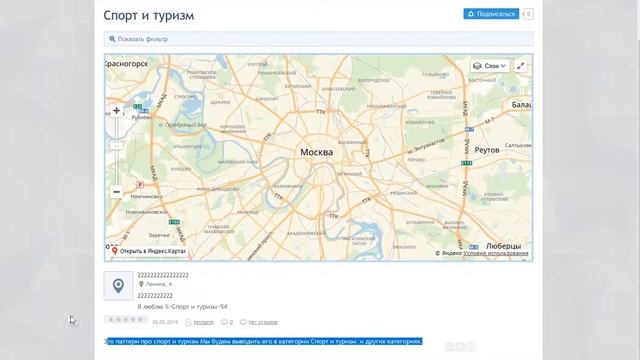The height and width of the screenshot is (360, 640).
Task: Click the parking P icon near Немчиновка
Action: point(140,184)
